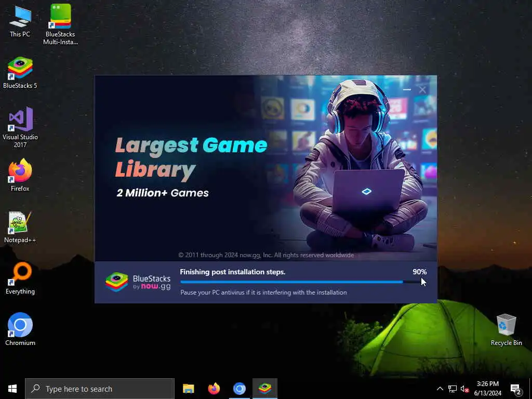Screen dimensions: 532x399
Task: Select the Notepad++ desktop shortcut
Action: 20,227
